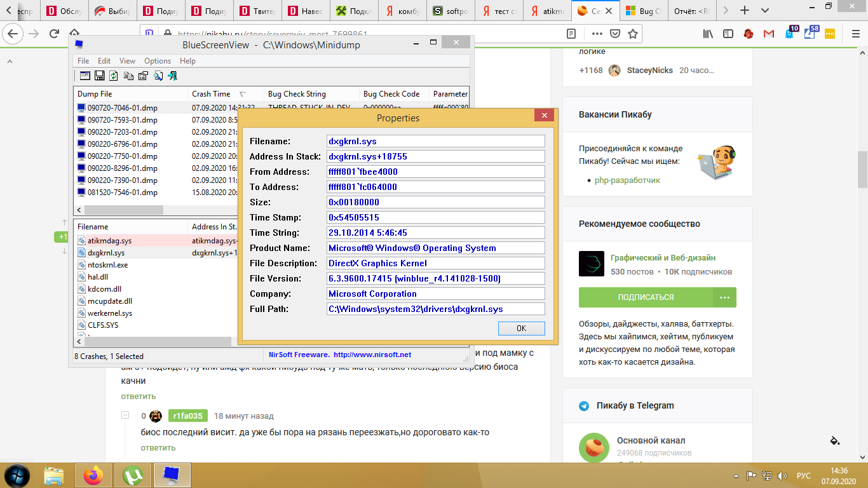The height and width of the screenshot is (488, 868).
Task: Click the Gmail extension icon
Action: click(x=769, y=34)
